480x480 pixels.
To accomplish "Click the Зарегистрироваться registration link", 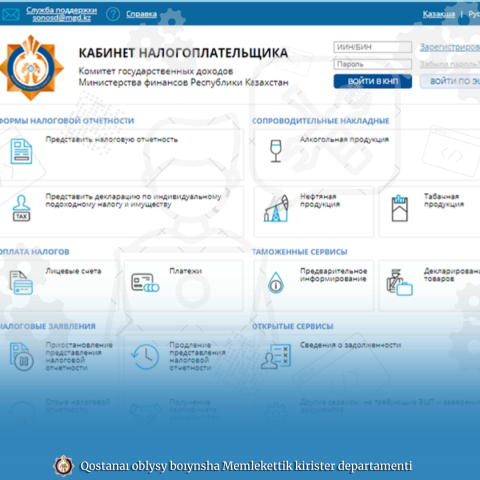I will (x=450, y=47).
